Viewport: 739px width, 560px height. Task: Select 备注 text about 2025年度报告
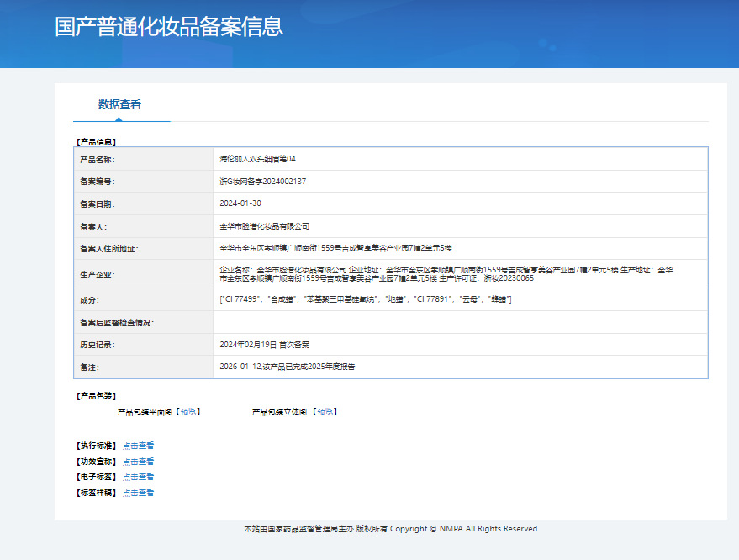(x=287, y=367)
